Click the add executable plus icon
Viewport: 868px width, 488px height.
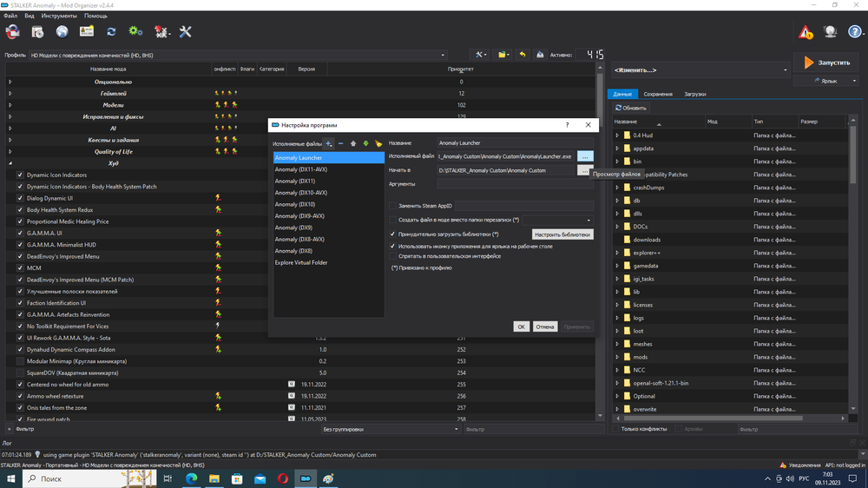[329, 143]
